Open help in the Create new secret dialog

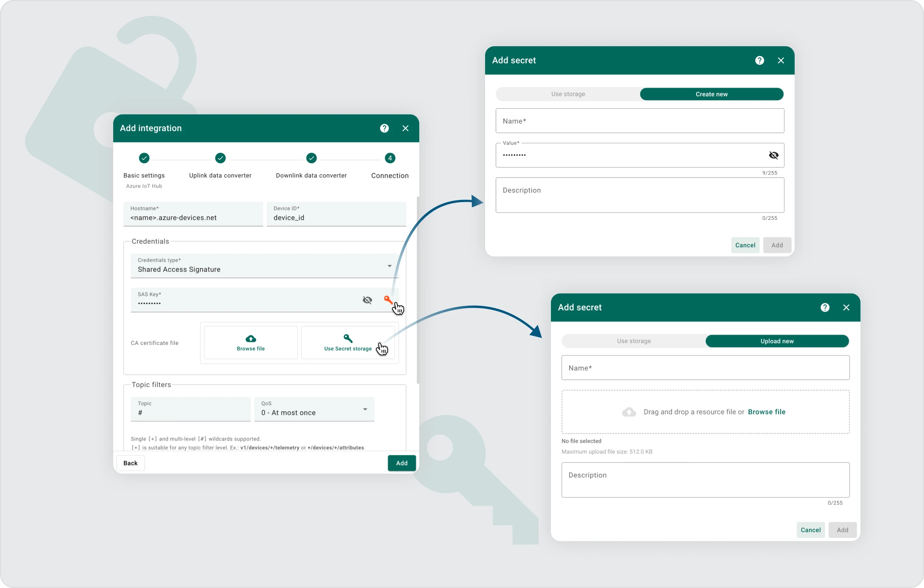click(759, 60)
